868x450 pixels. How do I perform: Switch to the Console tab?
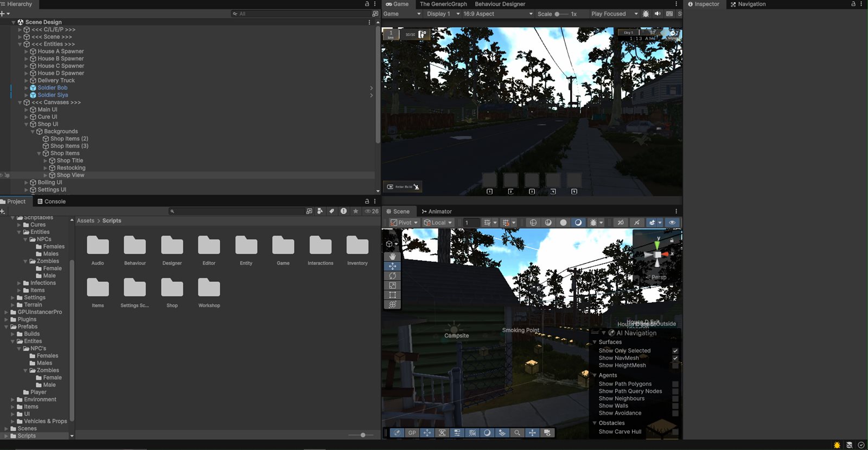click(51, 201)
